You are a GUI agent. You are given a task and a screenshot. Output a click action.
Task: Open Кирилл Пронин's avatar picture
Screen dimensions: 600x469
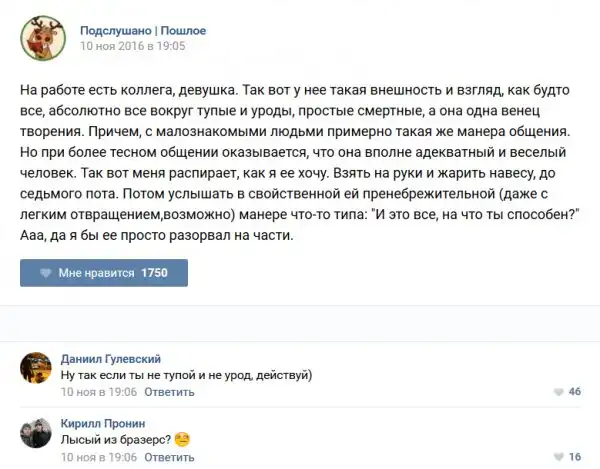pos(36,433)
